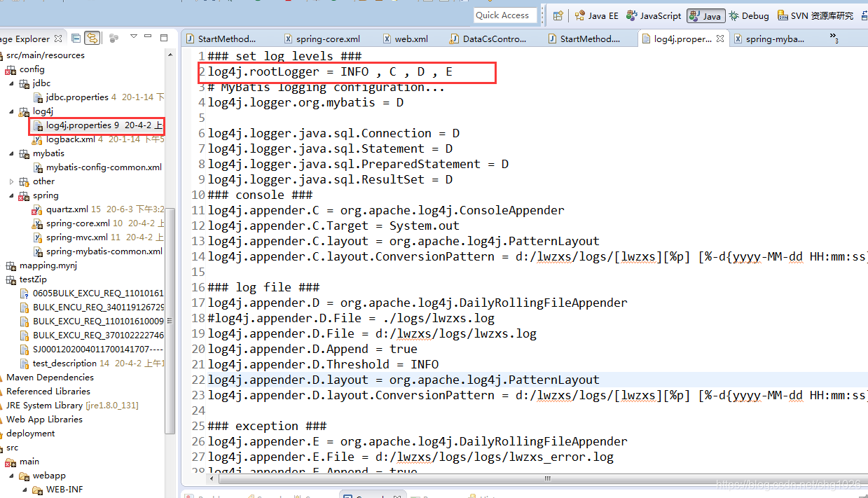
Task: Switch to the JavaScript perspective
Action: click(654, 15)
